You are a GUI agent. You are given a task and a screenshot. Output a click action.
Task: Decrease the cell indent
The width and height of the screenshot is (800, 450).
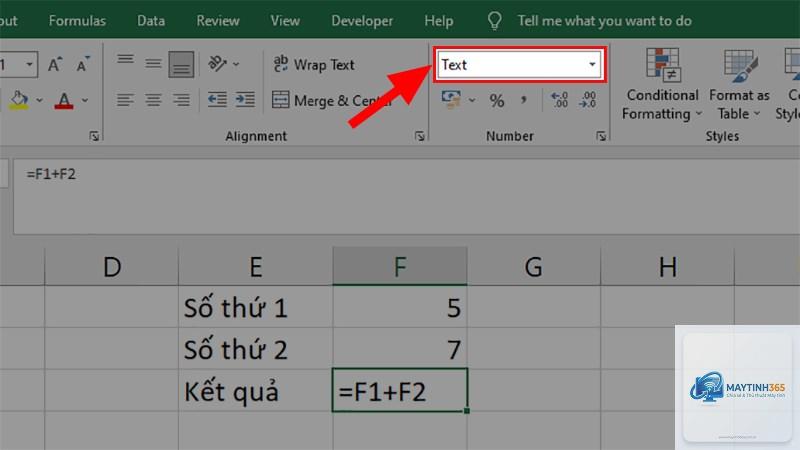coord(217,99)
